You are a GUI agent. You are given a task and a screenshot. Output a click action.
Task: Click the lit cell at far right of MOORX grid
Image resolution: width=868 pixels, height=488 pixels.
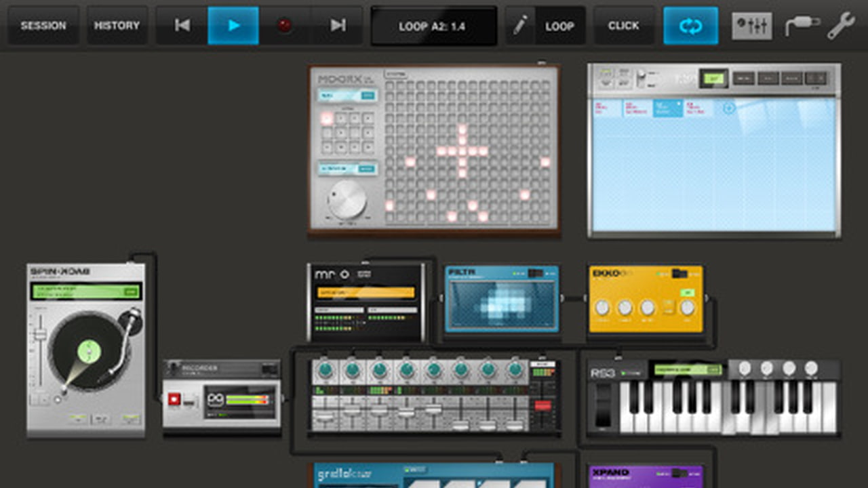point(545,162)
